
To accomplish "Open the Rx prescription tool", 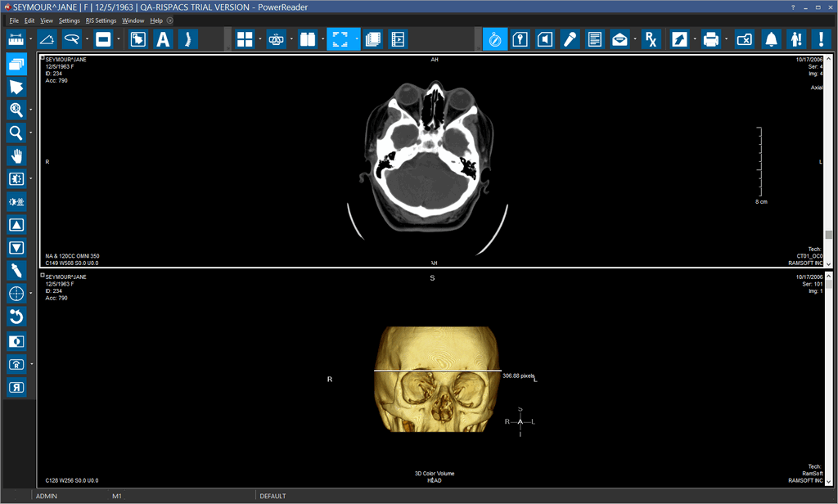I will coord(651,38).
